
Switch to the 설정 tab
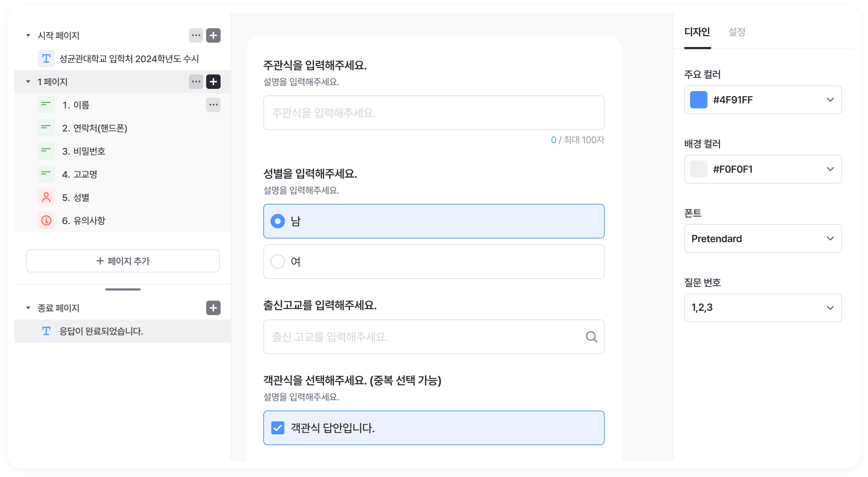point(737,32)
